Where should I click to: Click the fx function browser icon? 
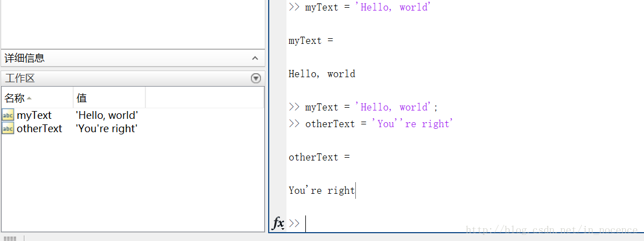[x=278, y=223]
